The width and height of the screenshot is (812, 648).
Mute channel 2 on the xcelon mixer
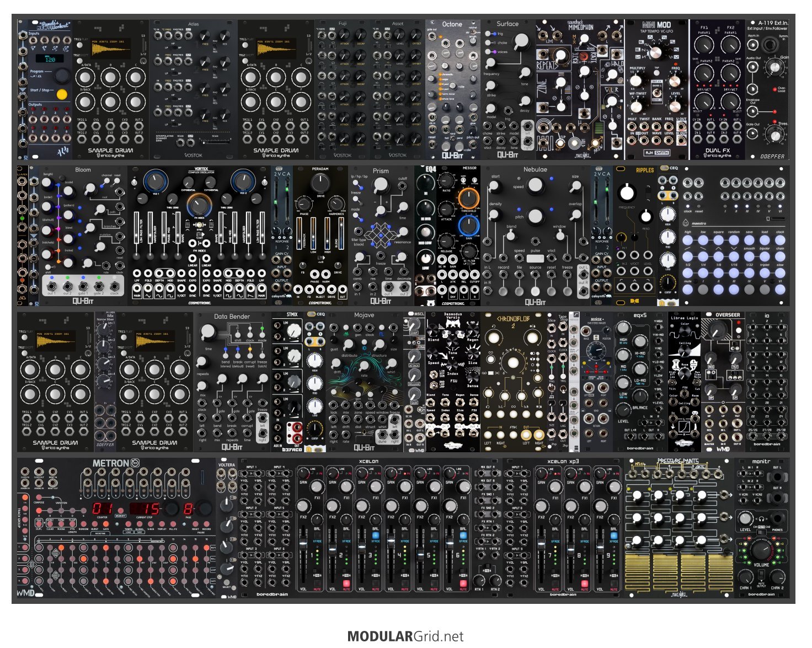click(x=346, y=583)
